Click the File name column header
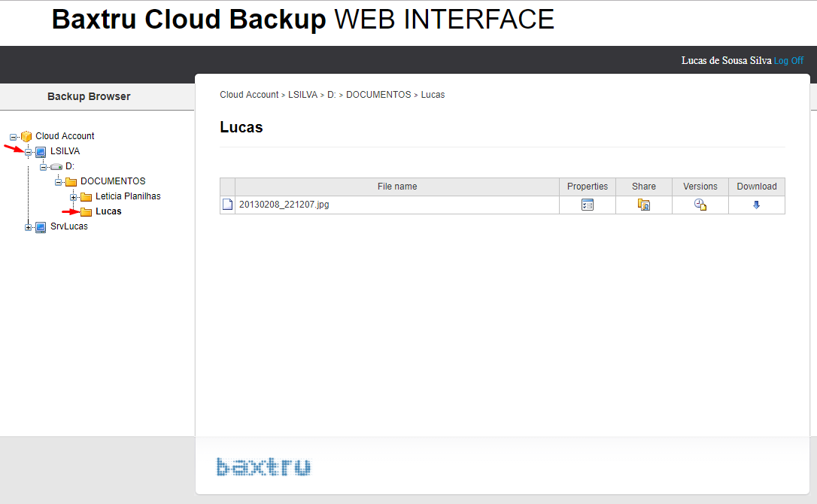817x504 pixels. pos(397,187)
